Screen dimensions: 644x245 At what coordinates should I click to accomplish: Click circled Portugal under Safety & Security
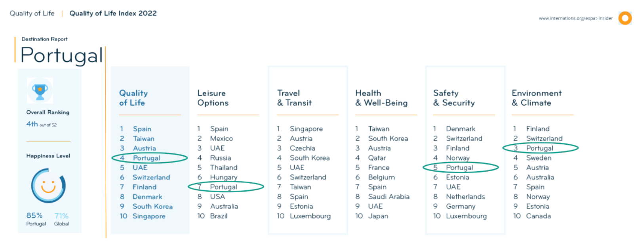pos(459,167)
